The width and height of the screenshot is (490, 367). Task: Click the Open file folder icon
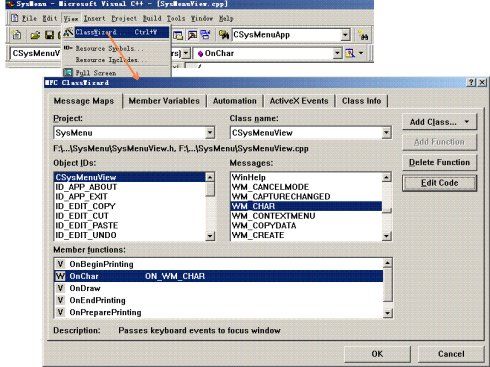[35, 35]
